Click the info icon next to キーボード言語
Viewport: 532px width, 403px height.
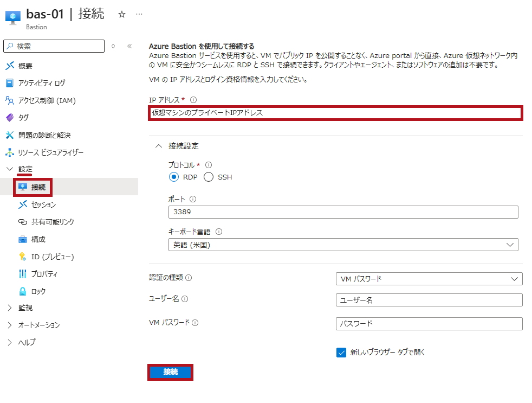coord(219,232)
